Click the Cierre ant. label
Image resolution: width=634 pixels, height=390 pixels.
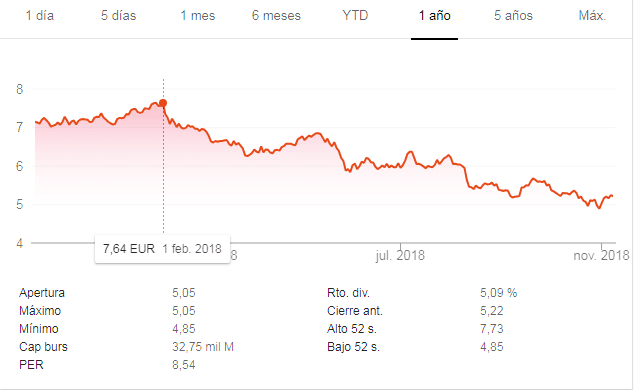tap(355, 311)
